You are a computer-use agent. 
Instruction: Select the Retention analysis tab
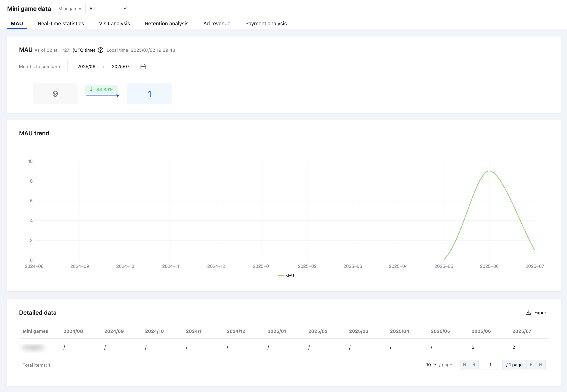(167, 24)
